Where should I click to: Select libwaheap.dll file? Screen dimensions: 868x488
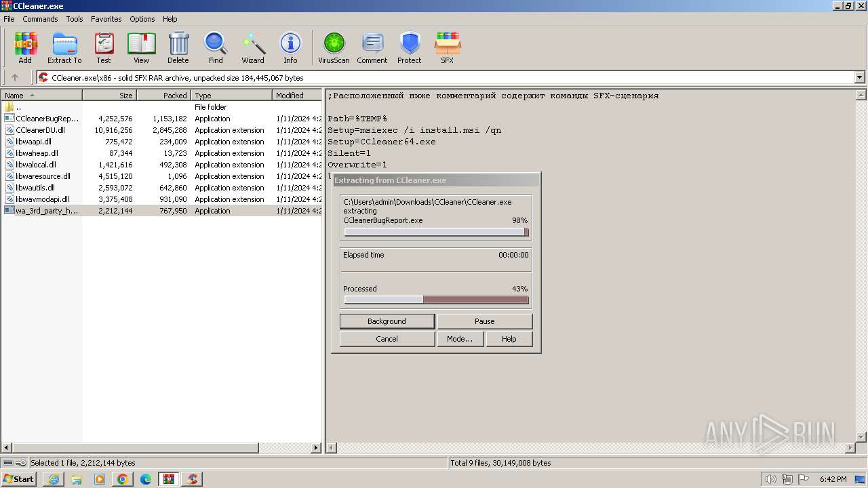tap(161, 153)
